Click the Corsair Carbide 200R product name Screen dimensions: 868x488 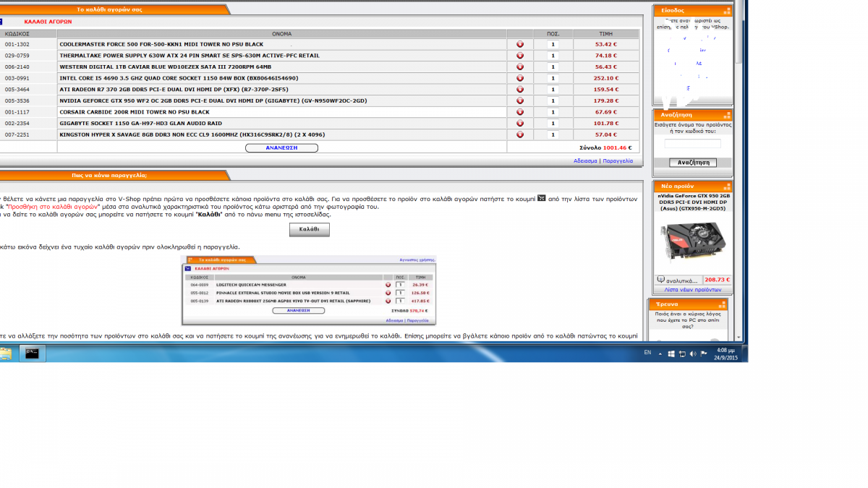pos(135,112)
